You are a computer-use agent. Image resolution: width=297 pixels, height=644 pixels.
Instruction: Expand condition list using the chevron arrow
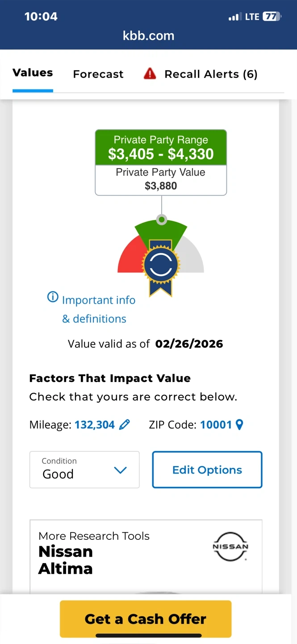(x=121, y=470)
